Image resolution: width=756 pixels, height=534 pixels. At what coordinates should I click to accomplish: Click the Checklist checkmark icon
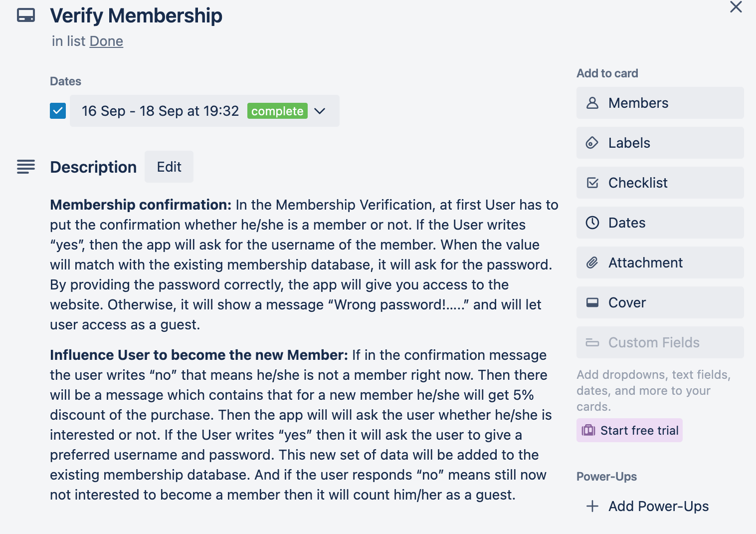592,183
